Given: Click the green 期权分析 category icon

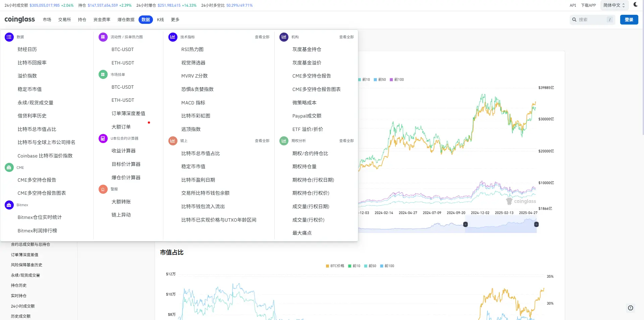Looking at the screenshot, I should point(284,141).
